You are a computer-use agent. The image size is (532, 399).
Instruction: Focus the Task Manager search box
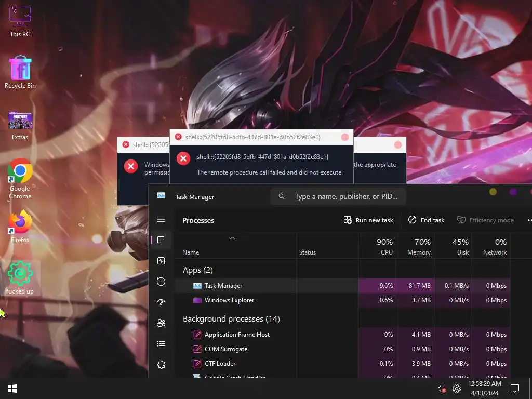click(338, 196)
